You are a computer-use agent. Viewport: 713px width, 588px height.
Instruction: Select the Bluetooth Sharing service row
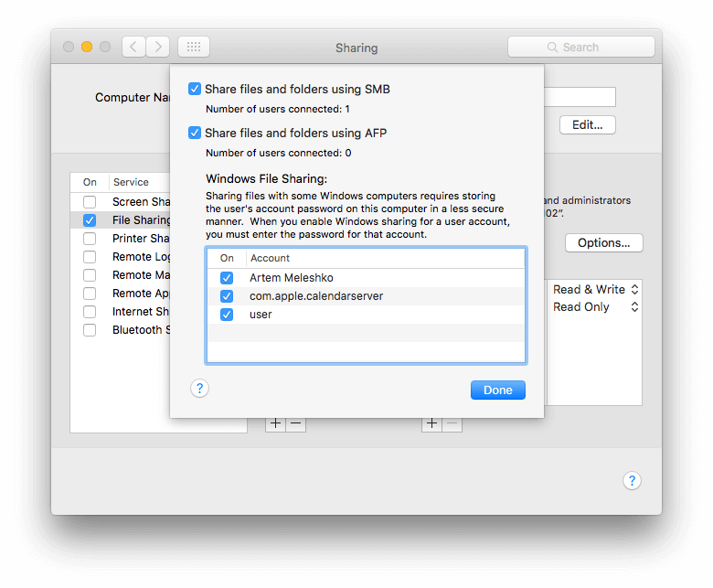[121, 330]
